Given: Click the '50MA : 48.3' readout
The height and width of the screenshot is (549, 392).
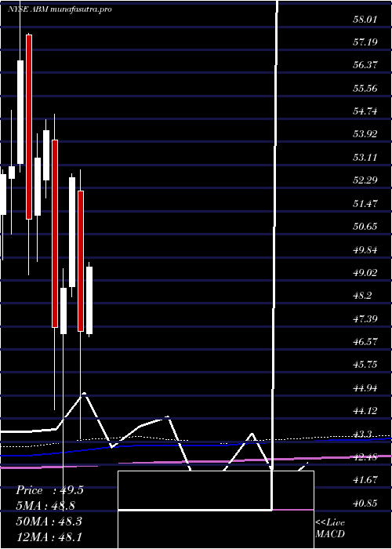Looking at the screenshot, I should tap(49, 521).
